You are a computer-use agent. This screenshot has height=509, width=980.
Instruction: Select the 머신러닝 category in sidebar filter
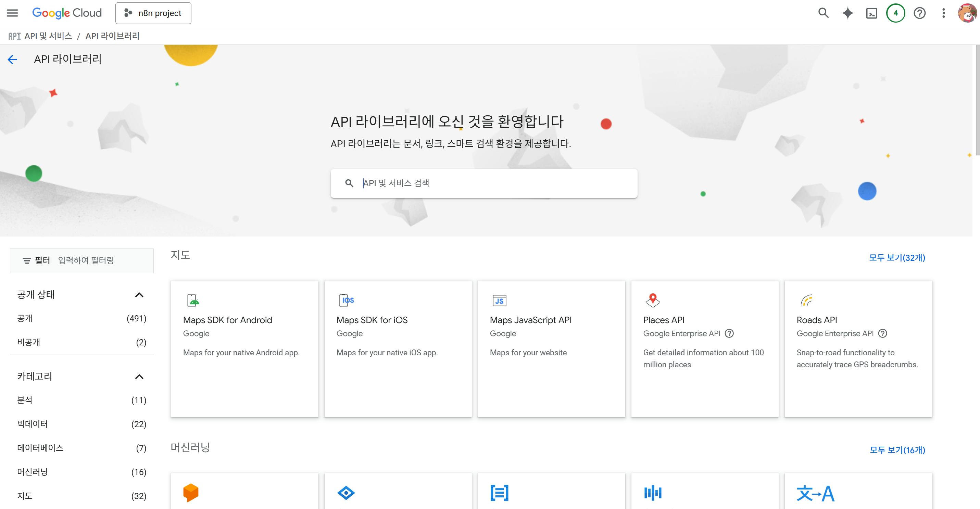pos(82,472)
